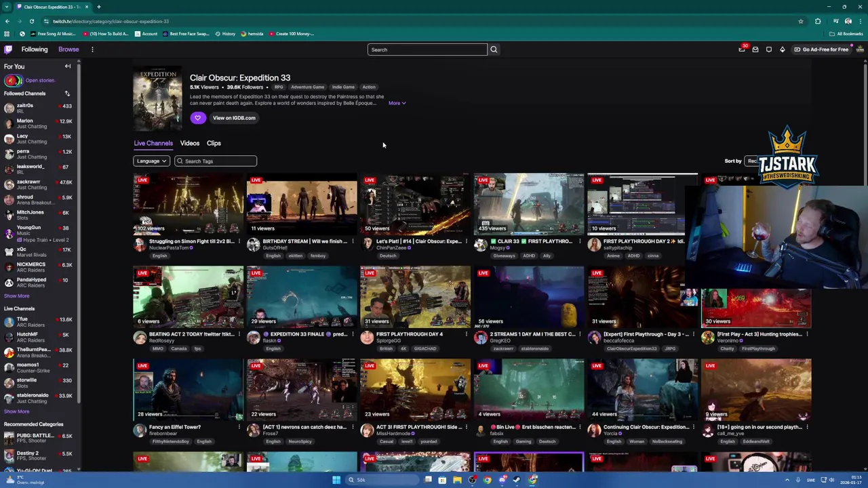Collapse the For You sidebar

[x=68, y=66]
